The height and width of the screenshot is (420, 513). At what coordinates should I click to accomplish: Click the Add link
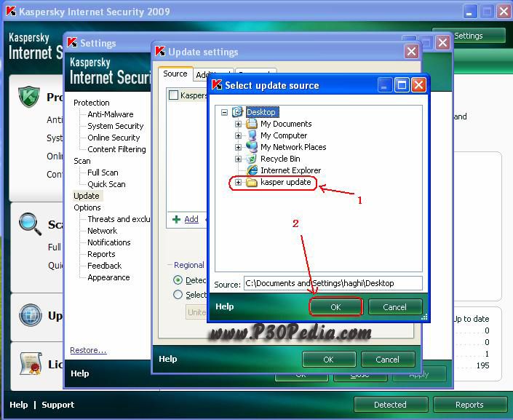point(191,219)
